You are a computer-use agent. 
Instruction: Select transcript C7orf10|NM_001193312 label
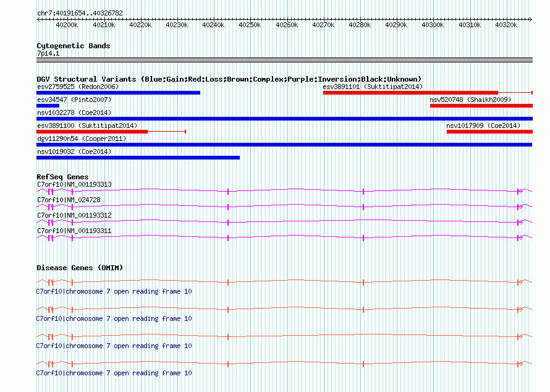(x=74, y=216)
